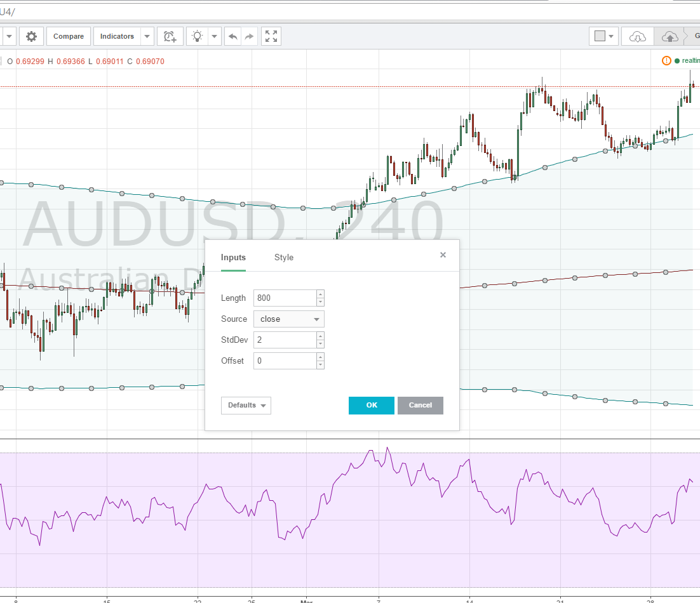Increase the Length value with up arrow
The image size is (700, 603).
pos(320,294)
